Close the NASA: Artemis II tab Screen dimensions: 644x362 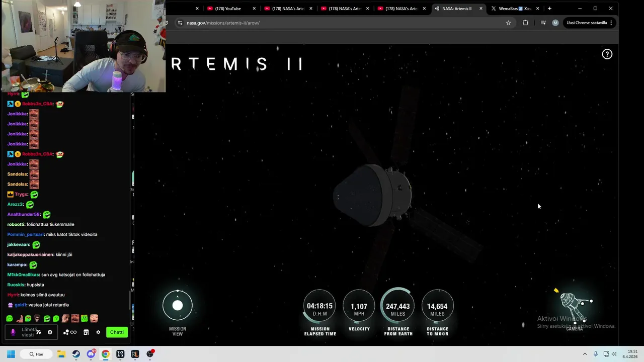tap(481, 9)
